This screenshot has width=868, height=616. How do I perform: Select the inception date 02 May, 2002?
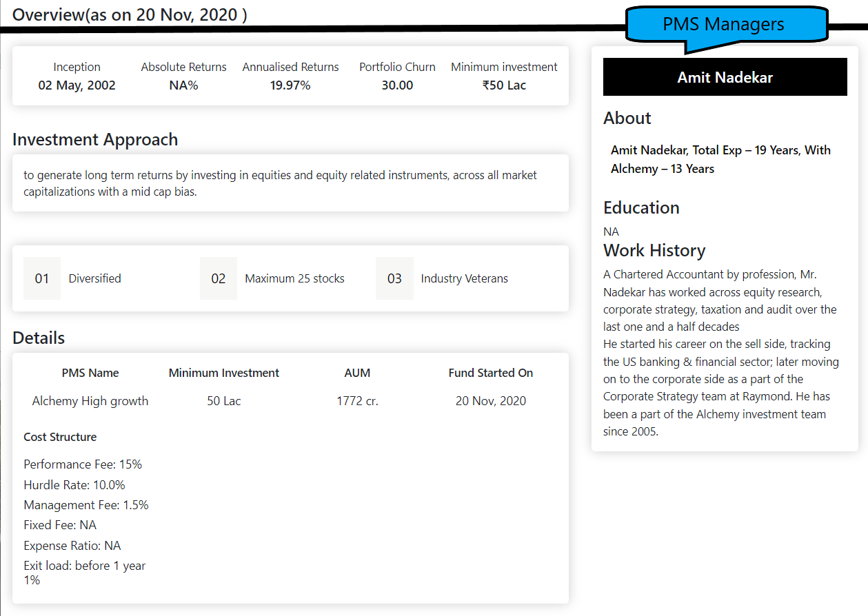coord(77,85)
